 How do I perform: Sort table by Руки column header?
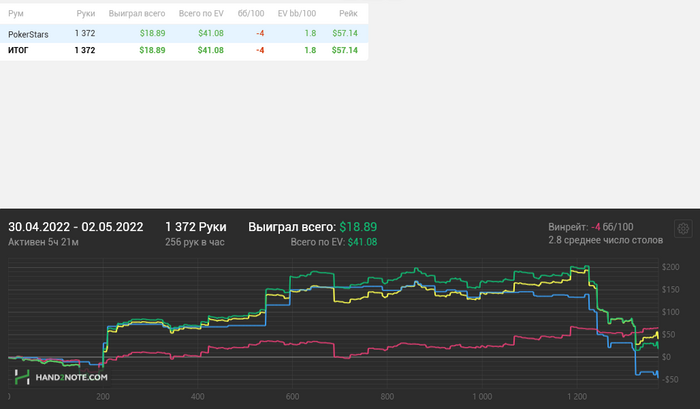86,14
